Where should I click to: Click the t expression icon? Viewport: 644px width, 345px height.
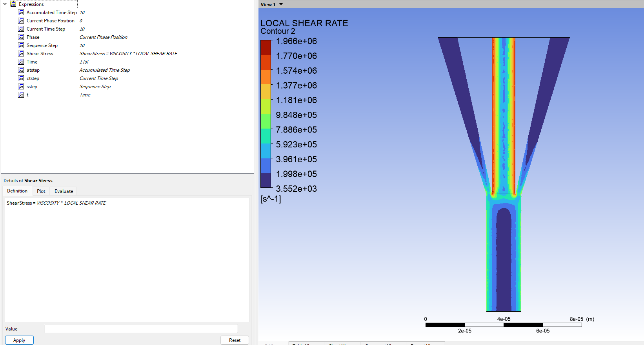pos(21,95)
